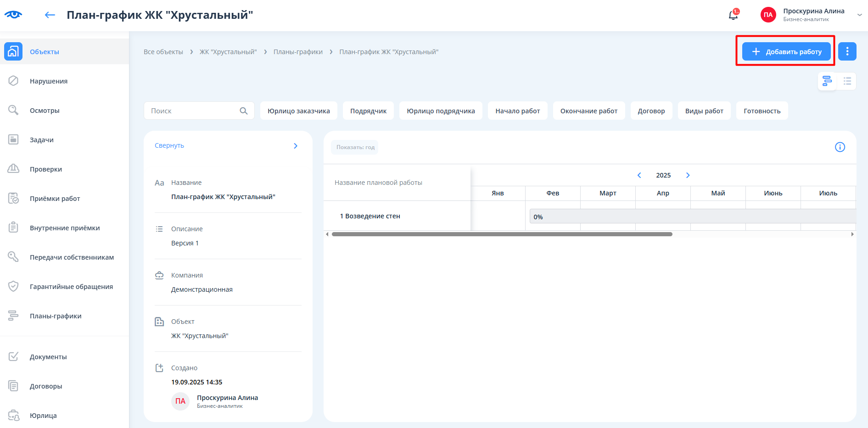Click the search magnifier icon
Viewport: 868px width, 428px height.
(244, 111)
